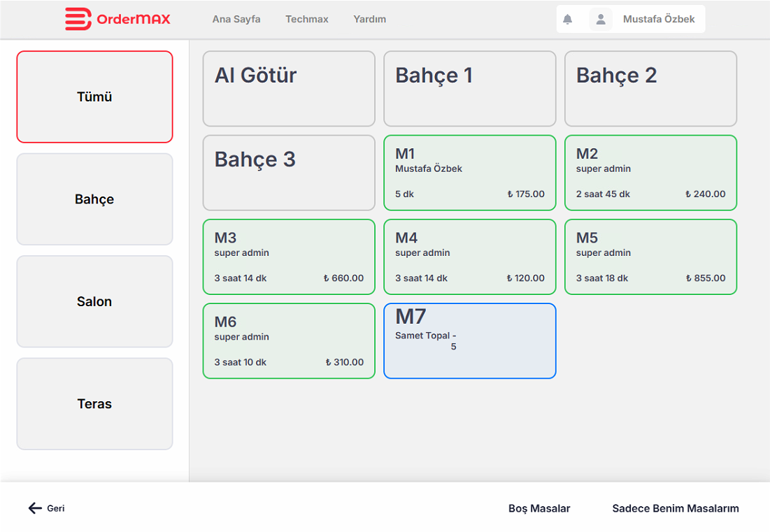
Task: Open the Al Götür table card
Action: coord(289,89)
